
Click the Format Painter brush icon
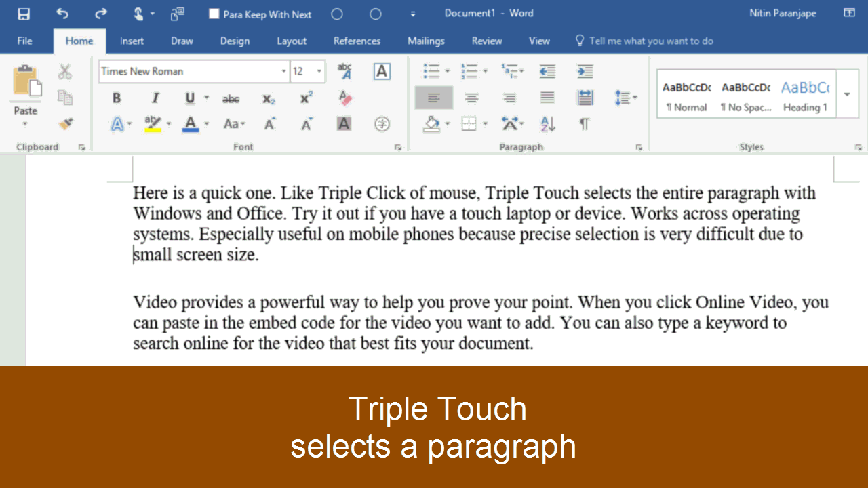65,124
